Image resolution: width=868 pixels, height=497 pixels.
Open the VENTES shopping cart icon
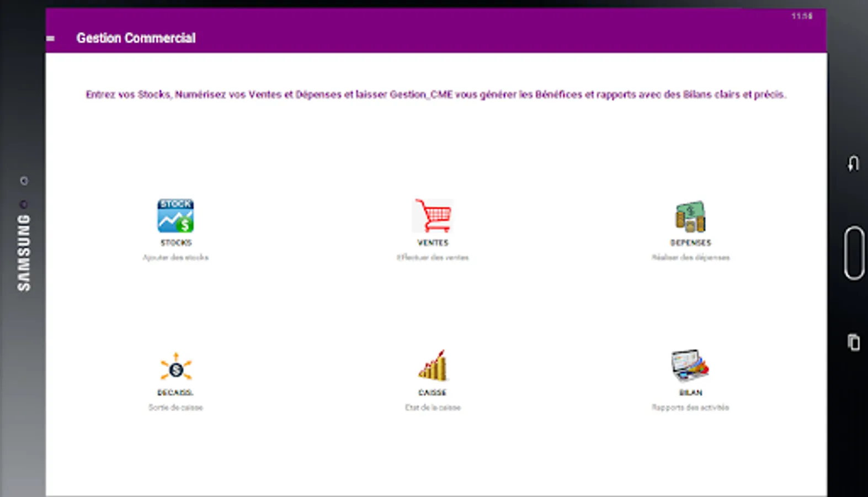(433, 215)
